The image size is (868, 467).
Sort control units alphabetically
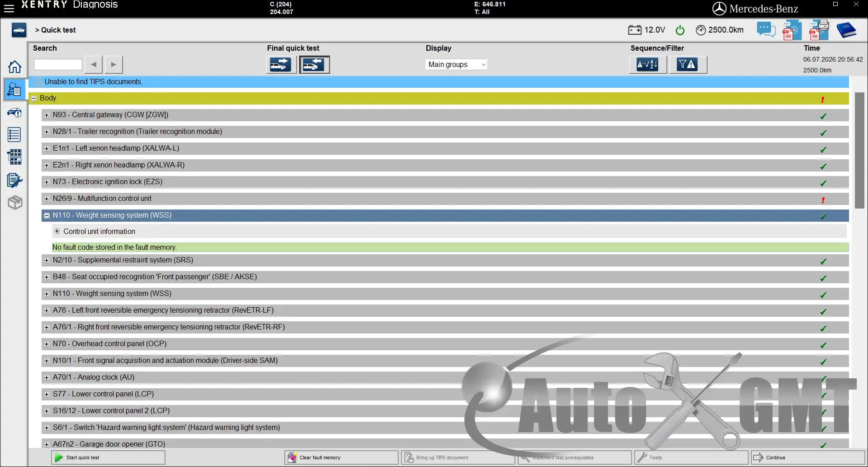tap(647, 65)
